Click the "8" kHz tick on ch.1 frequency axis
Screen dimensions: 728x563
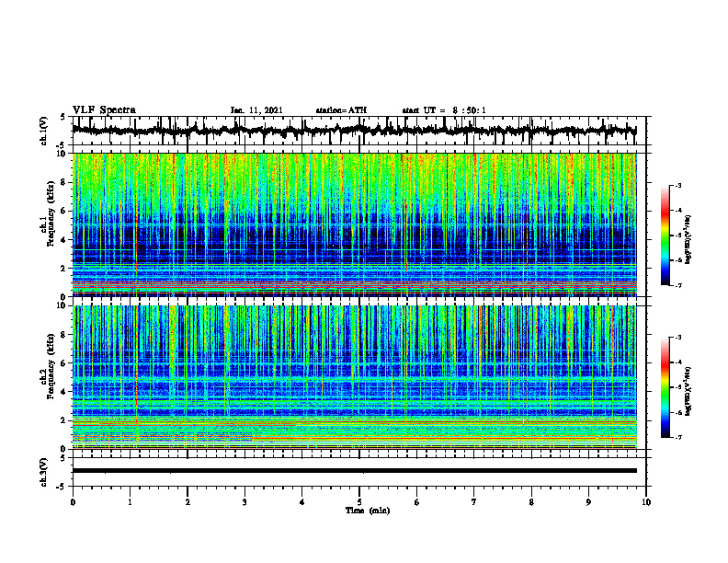click(63, 182)
